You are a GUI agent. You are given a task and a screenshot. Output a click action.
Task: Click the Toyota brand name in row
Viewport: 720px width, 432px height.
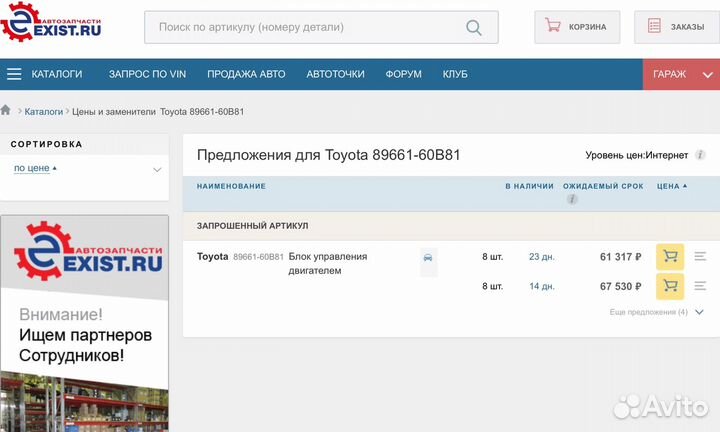coord(213,257)
